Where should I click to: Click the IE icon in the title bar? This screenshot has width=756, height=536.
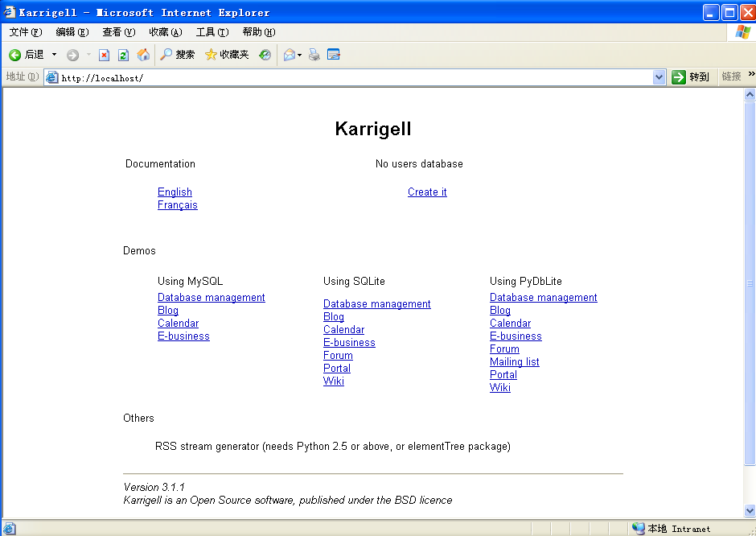tap(9, 11)
